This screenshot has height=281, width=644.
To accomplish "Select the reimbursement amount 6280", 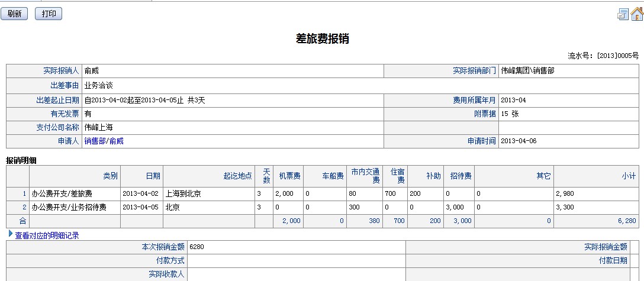I will [x=197, y=247].
